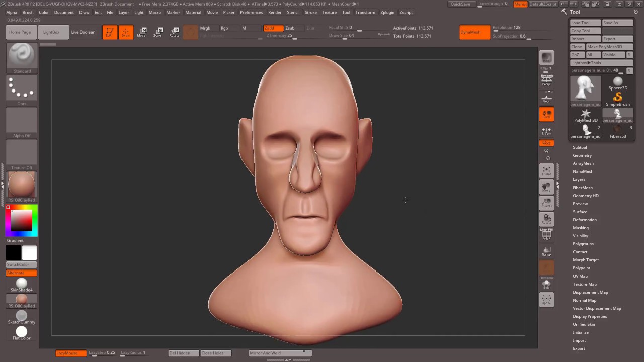Click the Floor grid icon
644x362 pixels.
click(x=546, y=97)
